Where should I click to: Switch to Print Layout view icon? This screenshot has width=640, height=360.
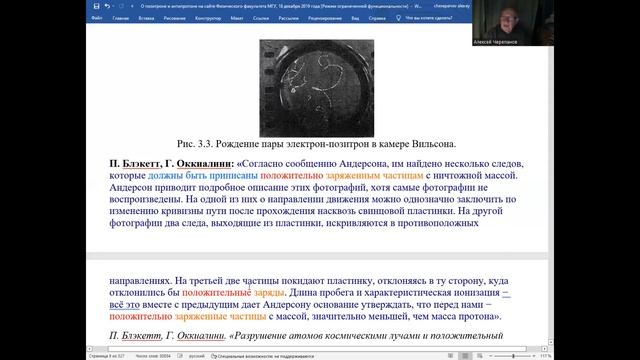pyautogui.click(x=465, y=356)
